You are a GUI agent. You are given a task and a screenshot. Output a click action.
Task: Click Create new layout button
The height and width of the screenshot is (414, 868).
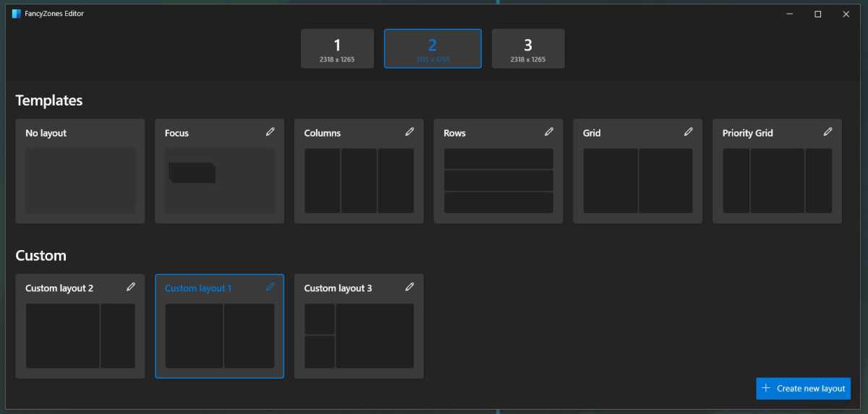pos(804,388)
